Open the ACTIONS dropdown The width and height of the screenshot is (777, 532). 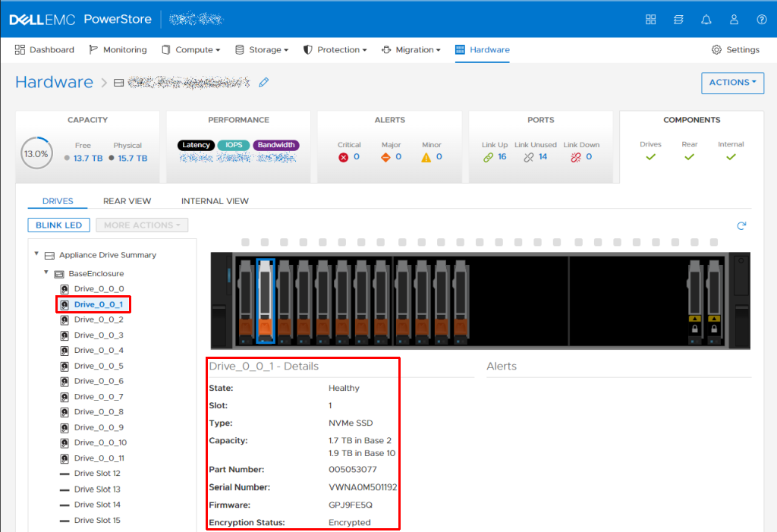pyautogui.click(x=731, y=83)
